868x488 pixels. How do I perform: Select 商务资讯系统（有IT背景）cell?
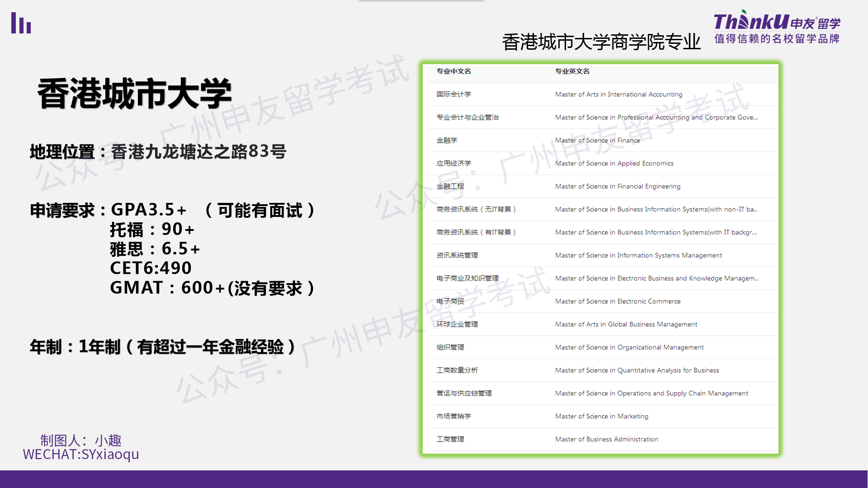(476, 232)
